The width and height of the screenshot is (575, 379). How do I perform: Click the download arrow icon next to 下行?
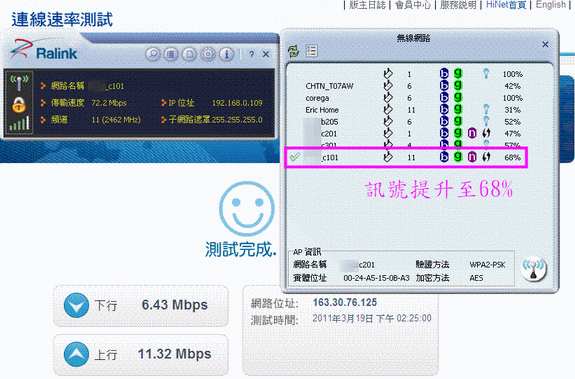(x=76, y=305)
